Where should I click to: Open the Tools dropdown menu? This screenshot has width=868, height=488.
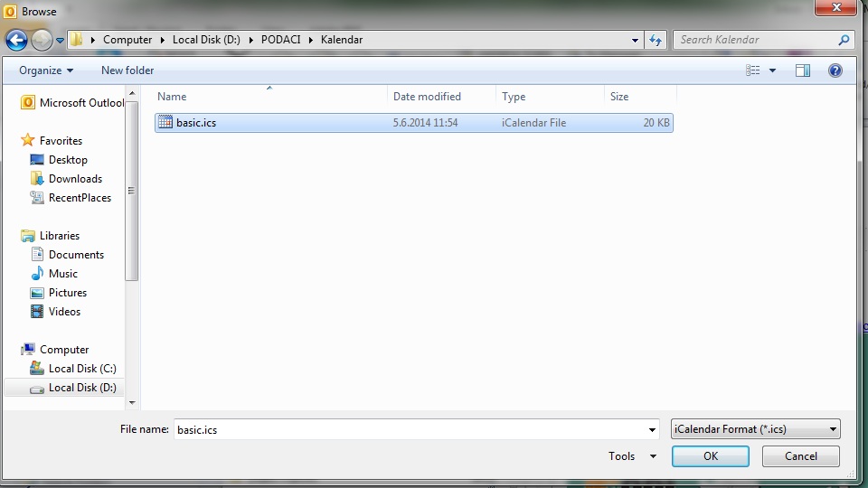click(x=632, y=456)
